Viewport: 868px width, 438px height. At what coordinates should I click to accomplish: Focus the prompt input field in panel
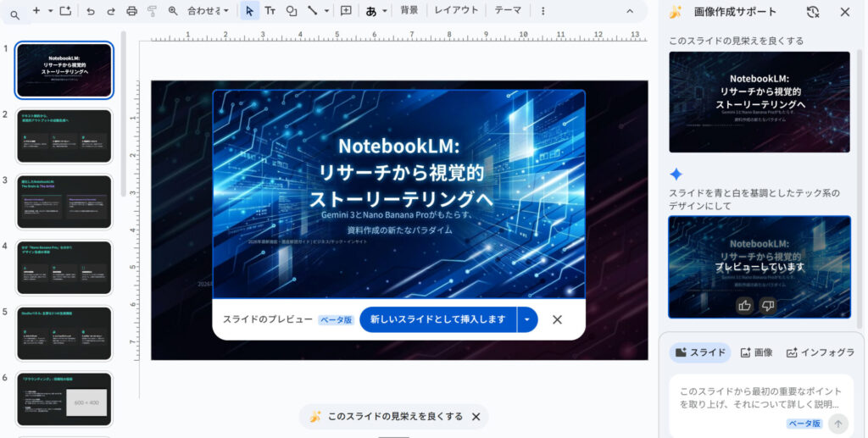tap(759, 397)
